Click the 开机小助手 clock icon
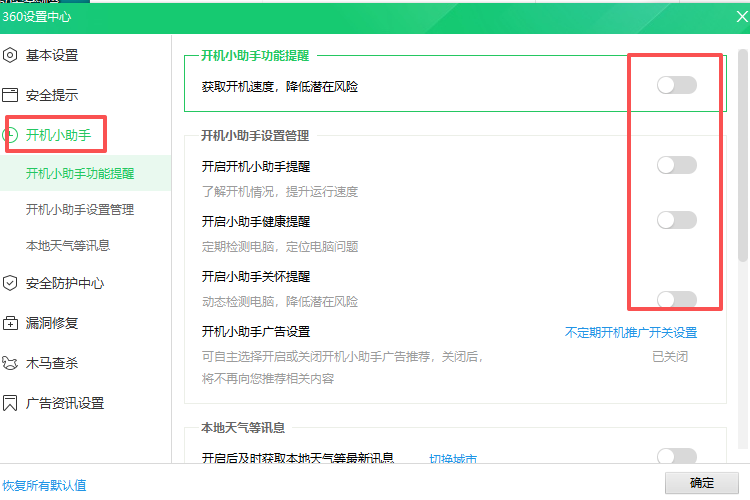The height and width of the screenshot is (500, 750). point(12,135)
